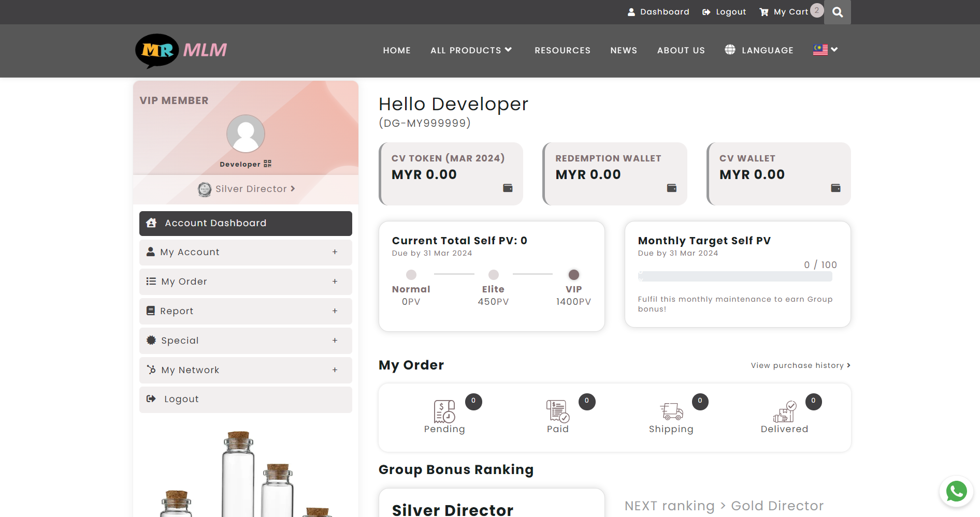Click the QR code icon beside Developer
Screen dimensions: 980x517
(x=267, y=164)
